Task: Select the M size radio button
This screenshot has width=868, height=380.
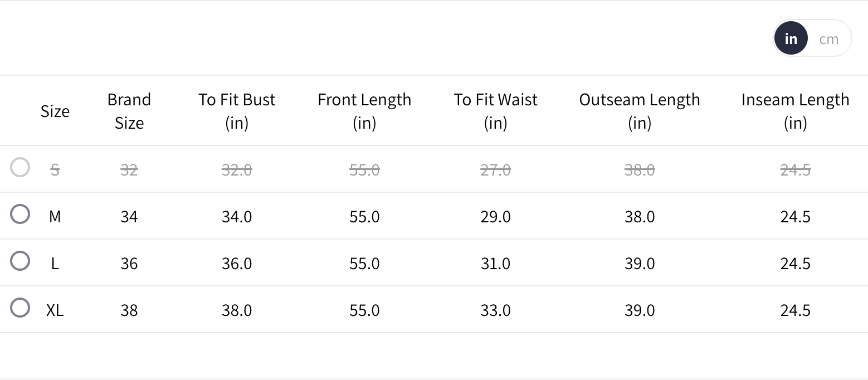Action: point(20,214)
